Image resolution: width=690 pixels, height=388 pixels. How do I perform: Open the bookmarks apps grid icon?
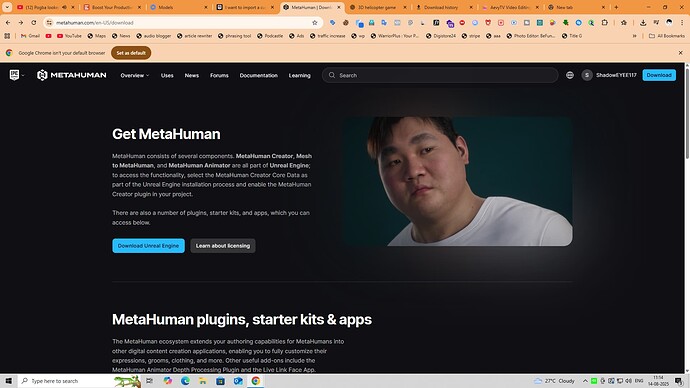7,36
